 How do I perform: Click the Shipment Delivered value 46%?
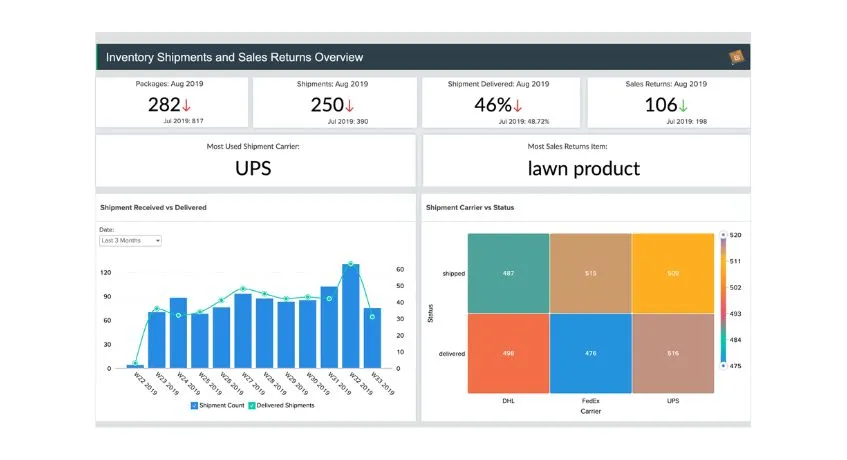pyautogui.click(x=493, y=105)
